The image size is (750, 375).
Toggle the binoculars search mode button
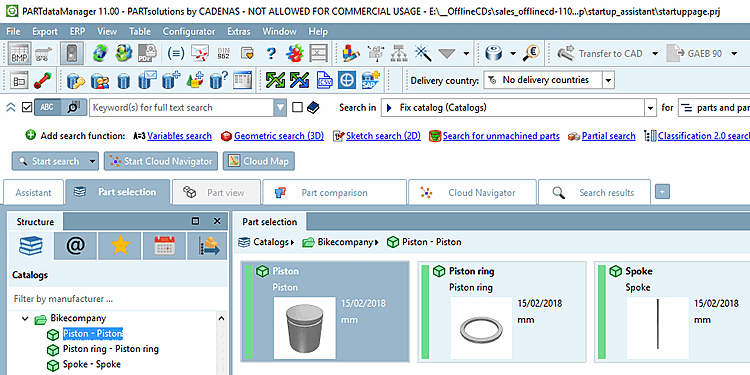[73, 108]
